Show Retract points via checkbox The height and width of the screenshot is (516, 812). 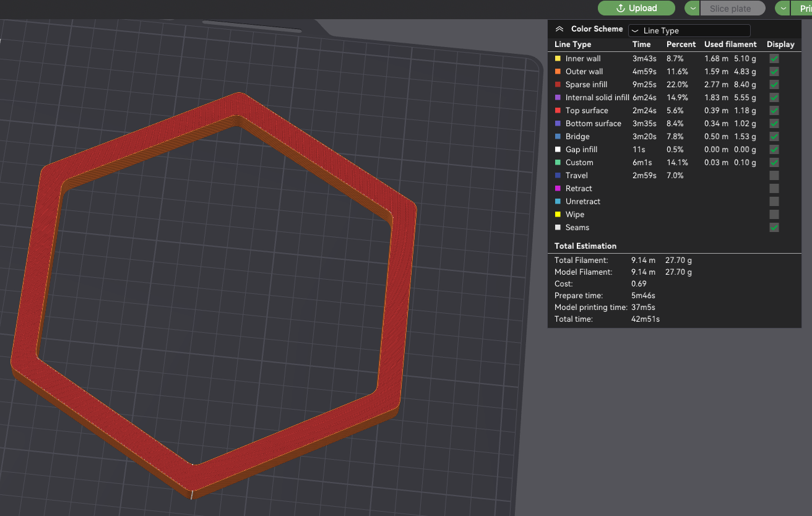click(x=774, y=188)
